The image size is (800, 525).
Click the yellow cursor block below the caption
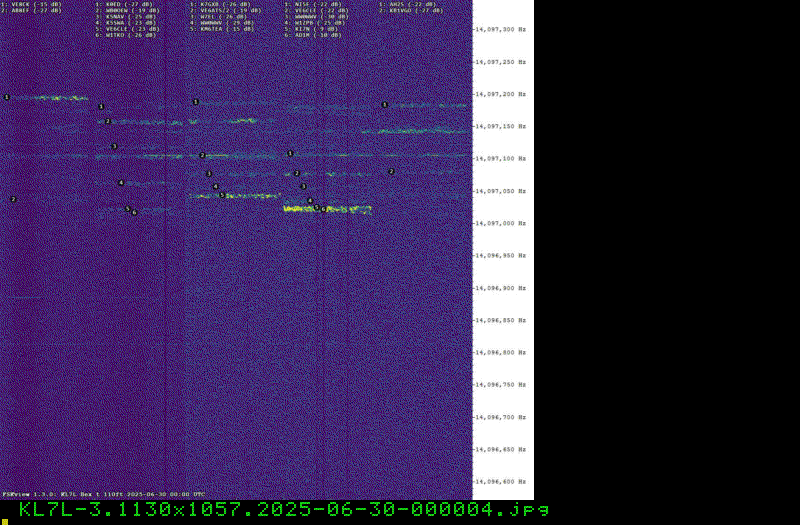coord(5,522)
